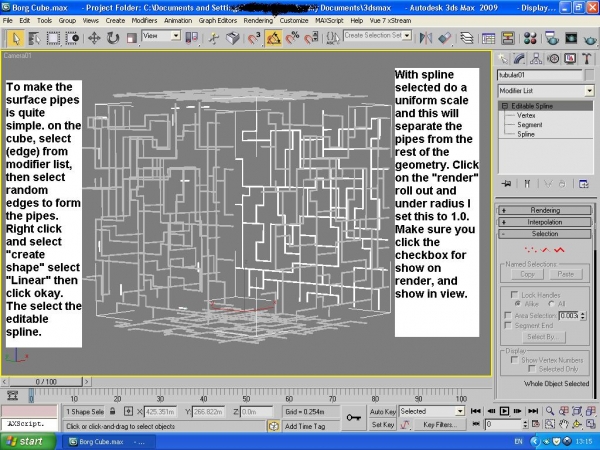Enable Show Vertex Numbers checkbox
600x450 pixels.
click(515, 360)
